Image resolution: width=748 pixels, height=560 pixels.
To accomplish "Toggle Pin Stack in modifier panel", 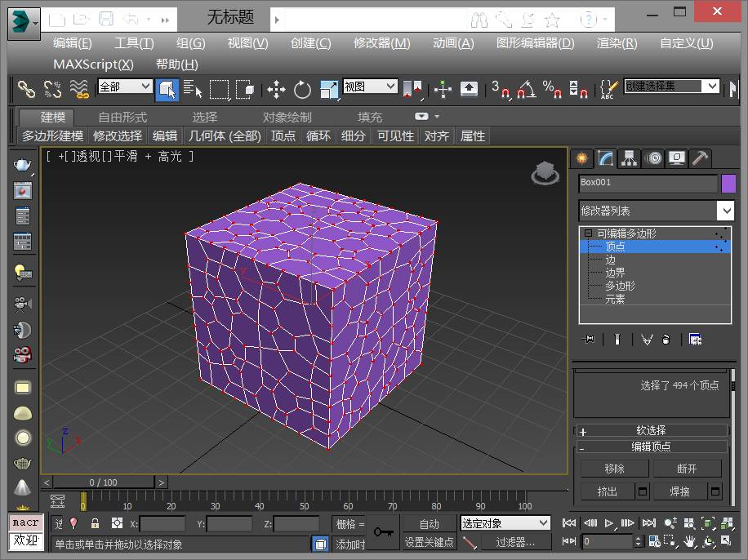I will coord(588,339).
